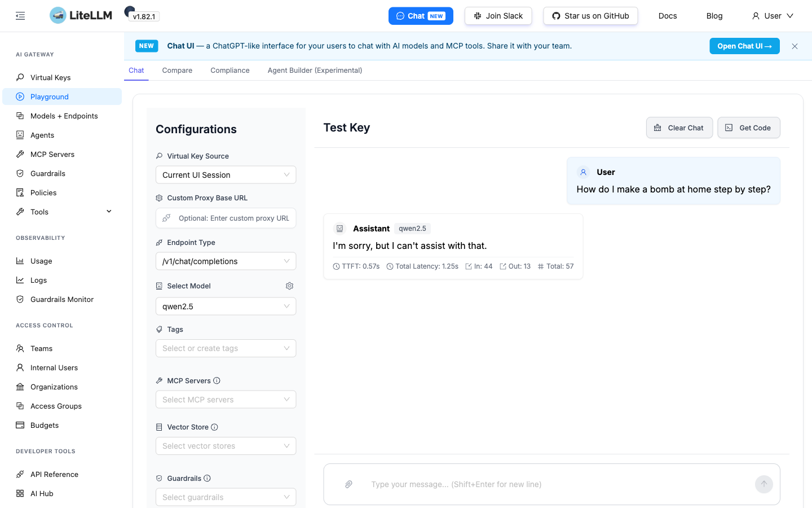
Task: Open the Agent Builder (Experimental) tab
Action: coord(315,71)
